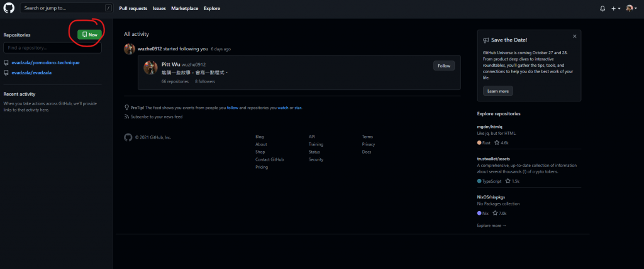Open the watch link in the ProTip

tap(283, 108)
